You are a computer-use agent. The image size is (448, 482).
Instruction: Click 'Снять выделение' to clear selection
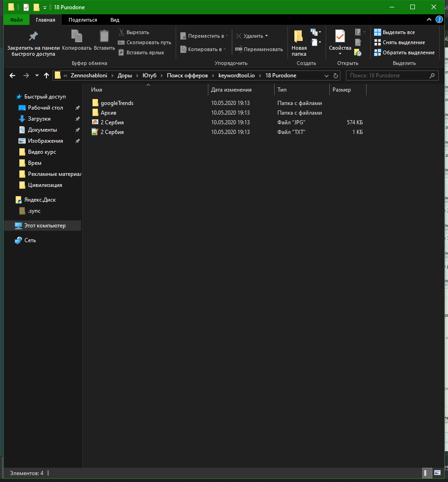coord(403,42)
